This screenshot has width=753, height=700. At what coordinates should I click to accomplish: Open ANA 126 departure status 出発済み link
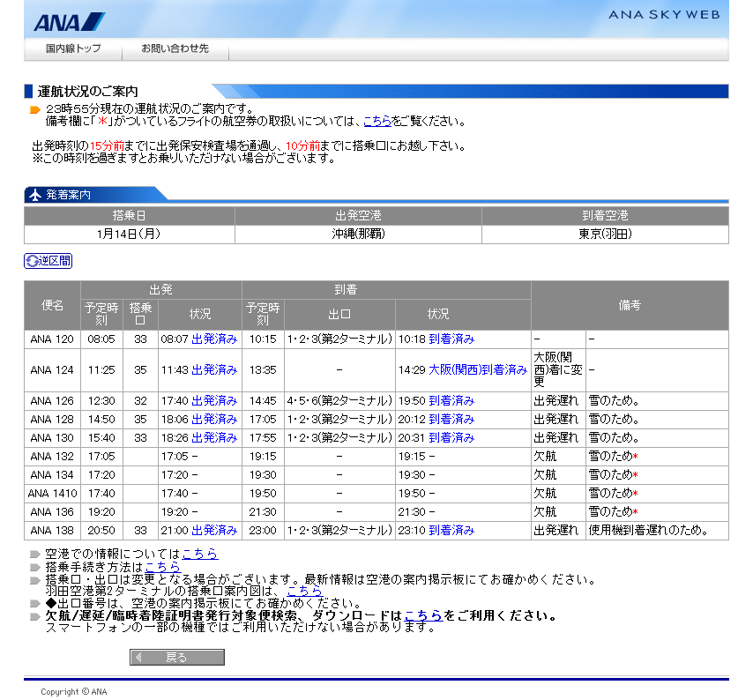(214, 400)
